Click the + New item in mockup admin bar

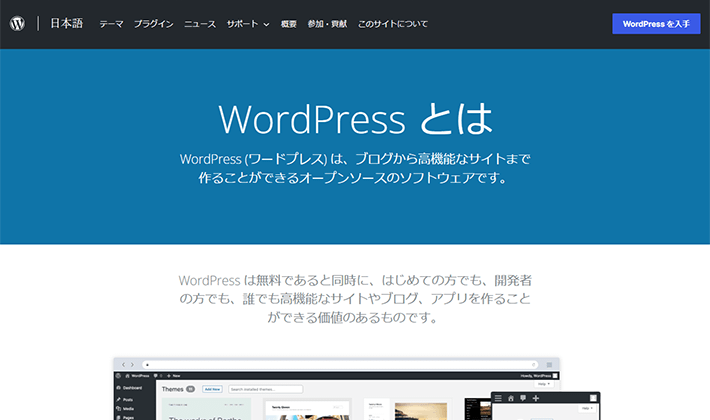(173, 376)
